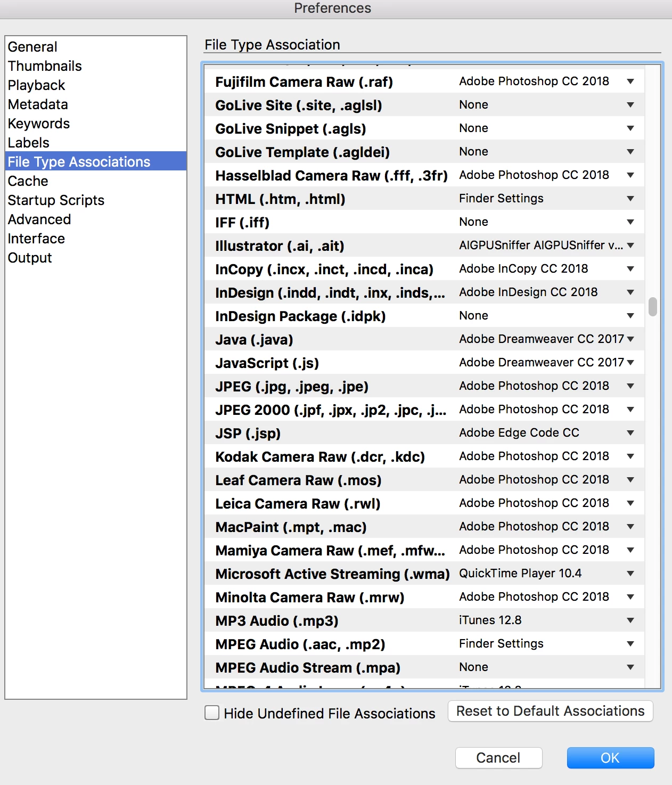Viewport: 672px width, 785px height.
Task: Click the InDesign Package (.idpk) label
Action: [x=300, y=316]
